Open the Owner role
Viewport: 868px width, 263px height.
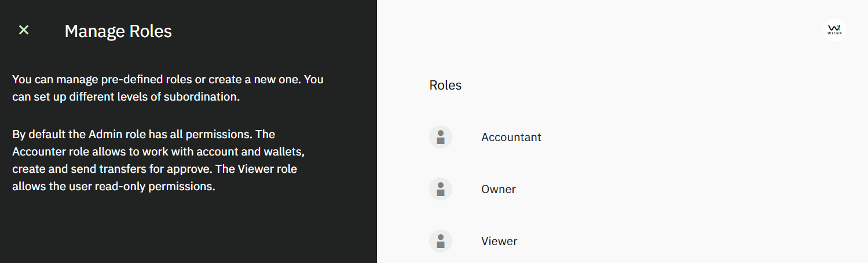pos(499,189)
